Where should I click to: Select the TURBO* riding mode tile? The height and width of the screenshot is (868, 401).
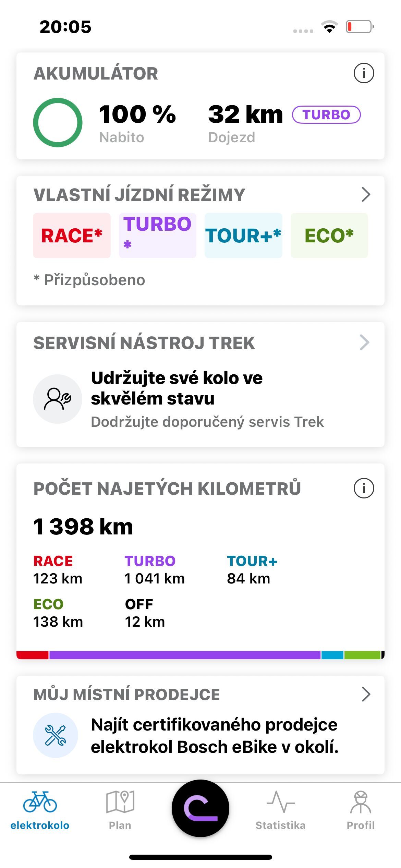[x=158, y=236]
